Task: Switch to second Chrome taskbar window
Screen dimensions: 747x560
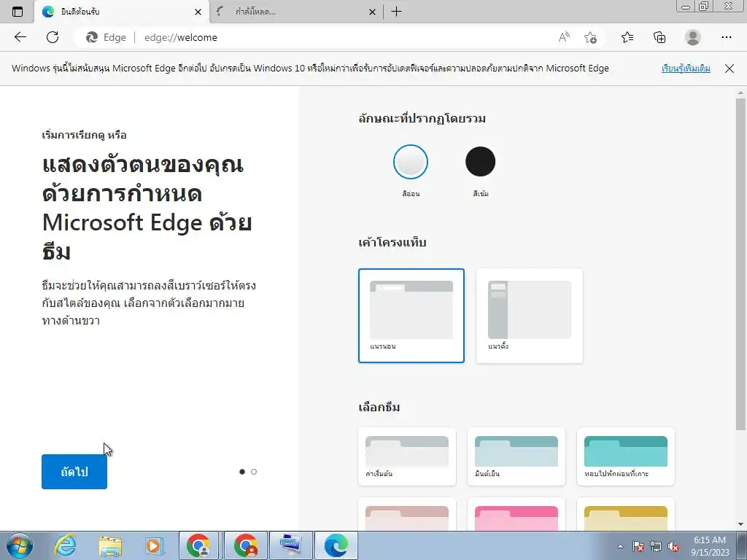Action: (246, 545)
